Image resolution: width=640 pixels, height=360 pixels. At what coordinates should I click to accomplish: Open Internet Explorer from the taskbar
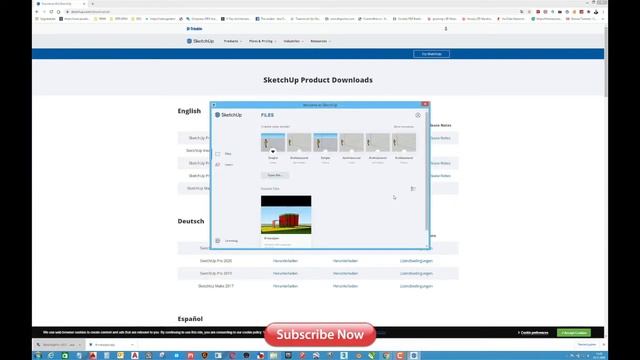pyautogui.click(x=51, y=356)
